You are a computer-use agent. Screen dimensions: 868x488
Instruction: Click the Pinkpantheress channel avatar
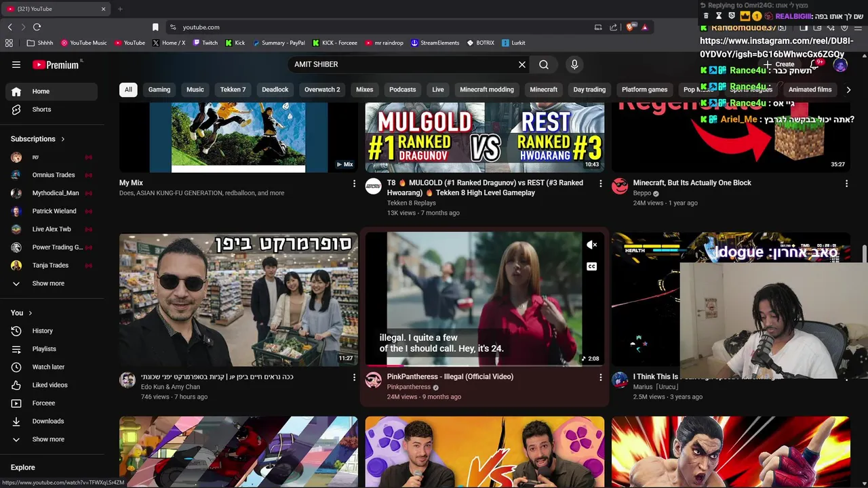click(x=374, y=380)
